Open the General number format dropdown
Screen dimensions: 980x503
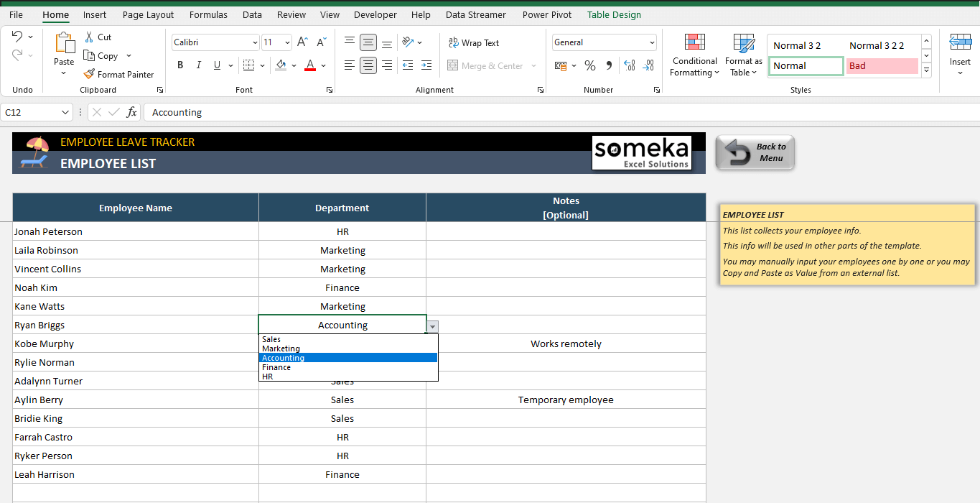[651, 42]
